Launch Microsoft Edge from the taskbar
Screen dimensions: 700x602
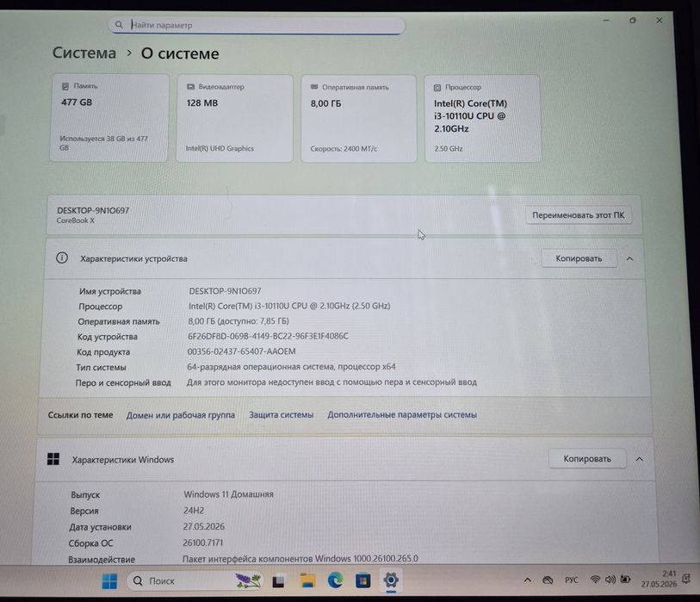tap(335, 580)
